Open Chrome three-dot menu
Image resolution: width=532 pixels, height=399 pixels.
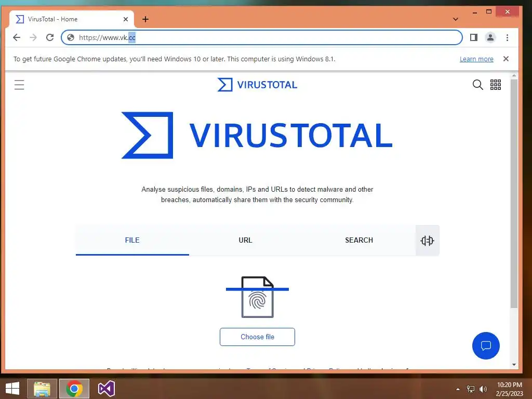507,37
